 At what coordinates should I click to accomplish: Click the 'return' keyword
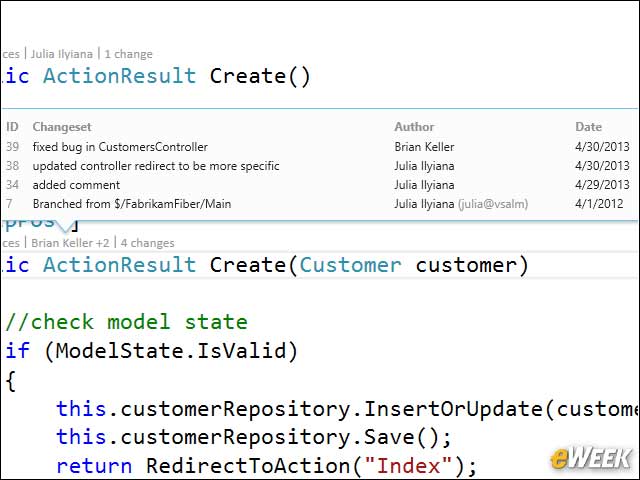pos(94,466)
